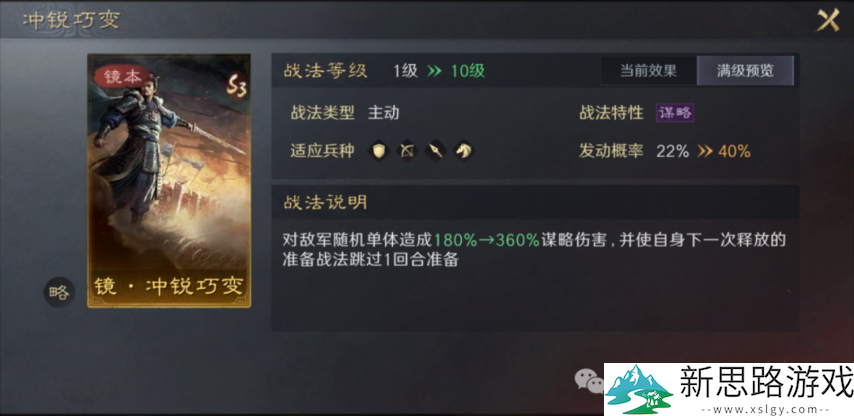Click the green arrows beside 10级

434,71
